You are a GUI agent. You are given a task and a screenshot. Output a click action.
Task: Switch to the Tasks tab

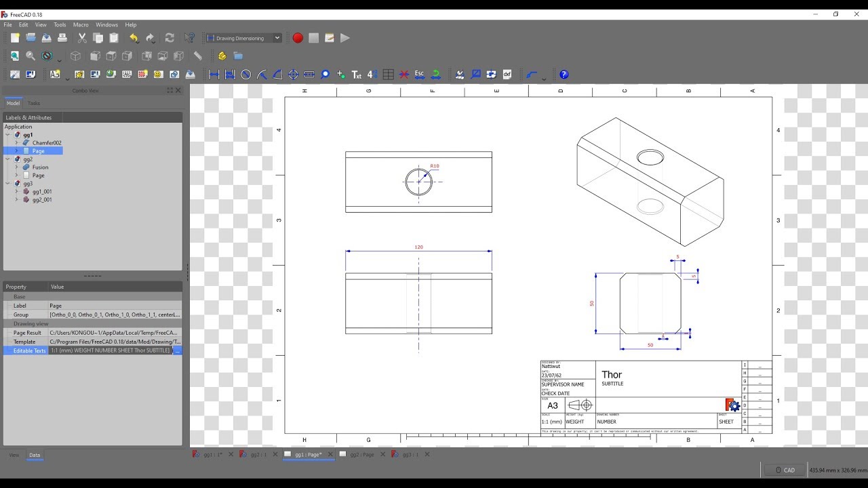click(x=34, y=103)
